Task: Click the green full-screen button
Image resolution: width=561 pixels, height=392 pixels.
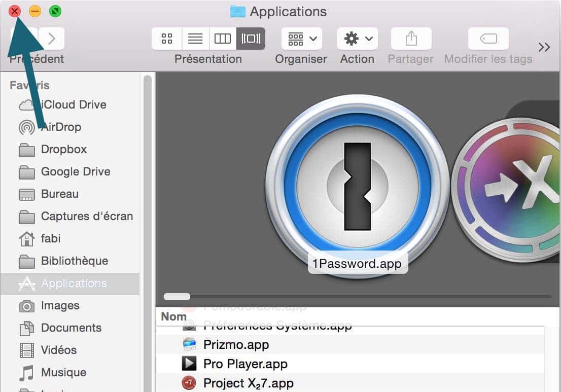Action: tap(55, 12)
